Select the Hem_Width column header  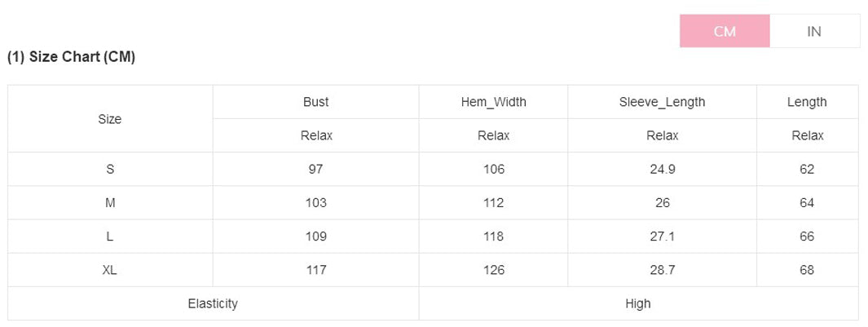coord(493,102)
